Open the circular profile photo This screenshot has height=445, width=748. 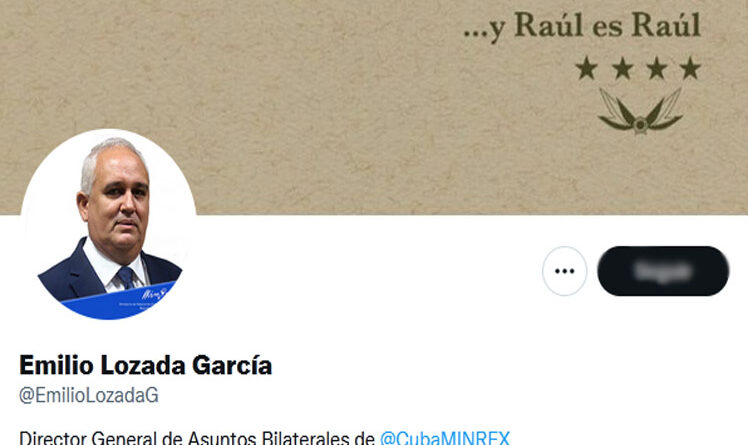click(x=109, y=224)
